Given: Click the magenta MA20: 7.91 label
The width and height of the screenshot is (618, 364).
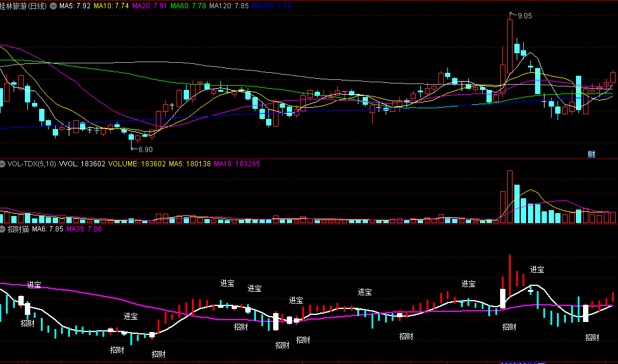Looking at the screenshot, I should click(x=149, y=6).
